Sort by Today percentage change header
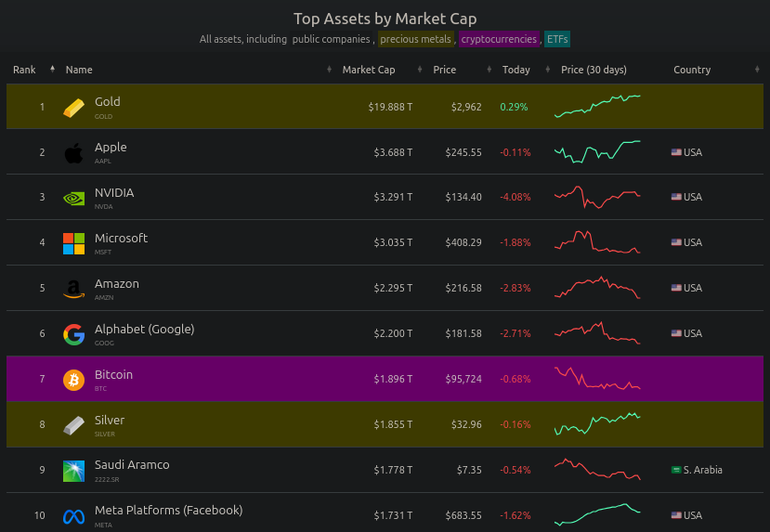Image resolution: width=770 pixels, height=532 pixels. pos(516,70)
